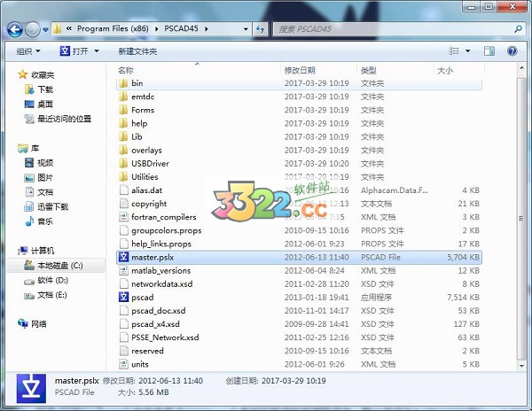Viewport: 532px width, 411px height.
Task: Select the groupcolors.props file icon
Action: 123,230
